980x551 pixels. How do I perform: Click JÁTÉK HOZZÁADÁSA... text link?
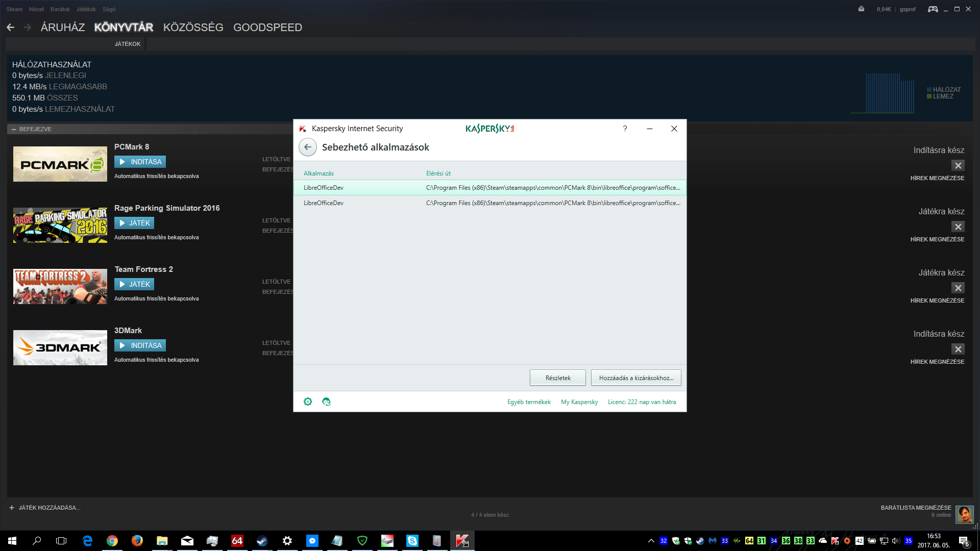[x=50, y=508]
